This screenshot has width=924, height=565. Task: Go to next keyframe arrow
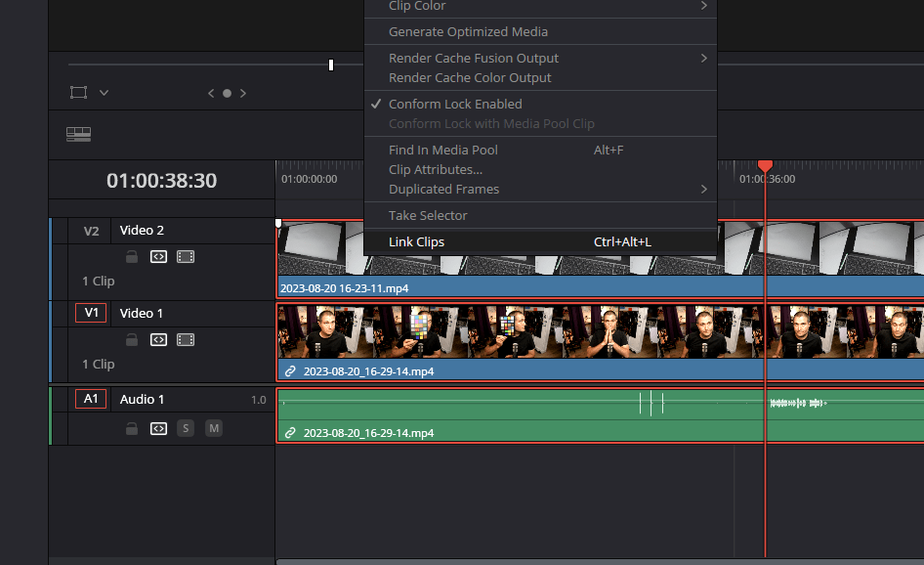[243, 93]
